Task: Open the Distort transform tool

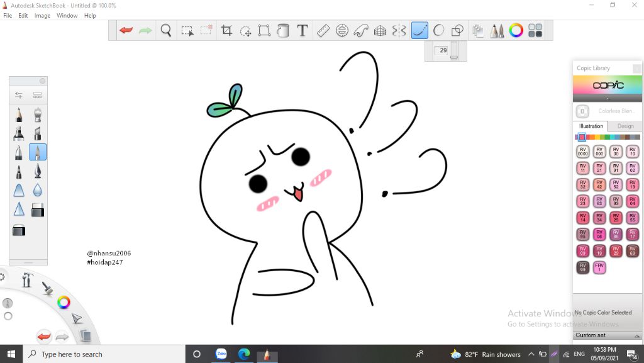Action: (x=264, y=30)
